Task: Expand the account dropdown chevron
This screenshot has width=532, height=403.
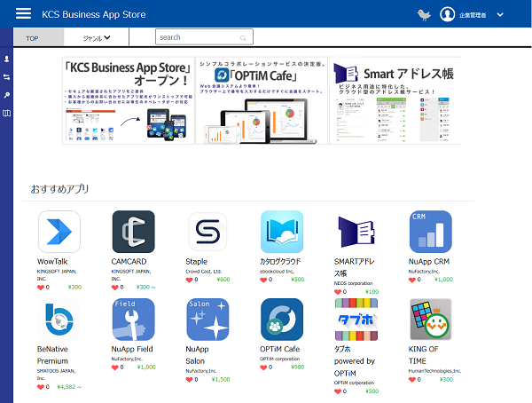Action: 500,14
